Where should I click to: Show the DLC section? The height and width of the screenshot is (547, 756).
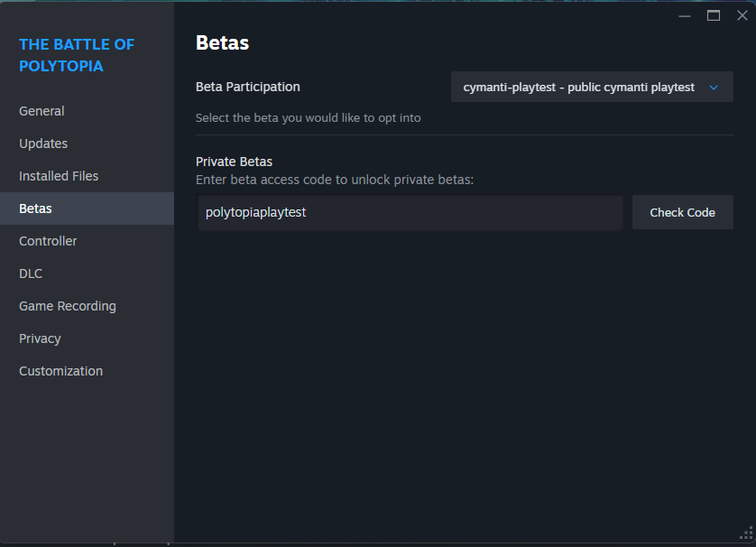pyautogui.click(x=31, y=273)
